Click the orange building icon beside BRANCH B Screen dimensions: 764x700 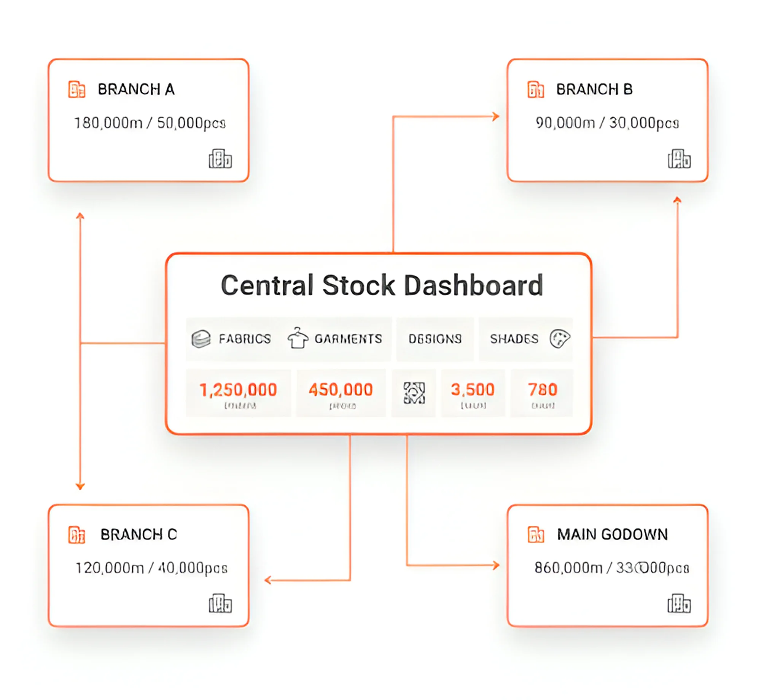[x=536, y=89]
